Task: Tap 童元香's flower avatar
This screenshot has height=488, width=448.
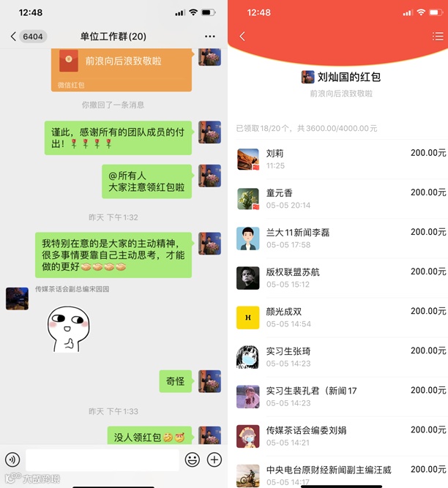Action: [248, 199]
